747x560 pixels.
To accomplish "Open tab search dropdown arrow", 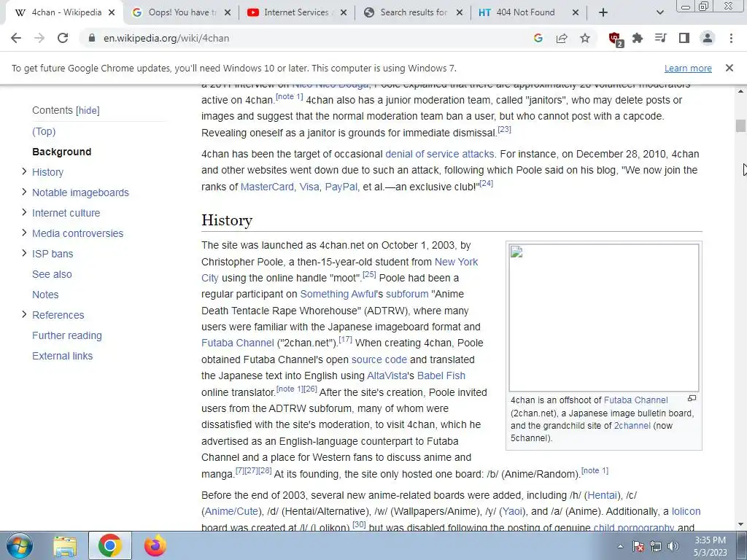I will point(659,12).
